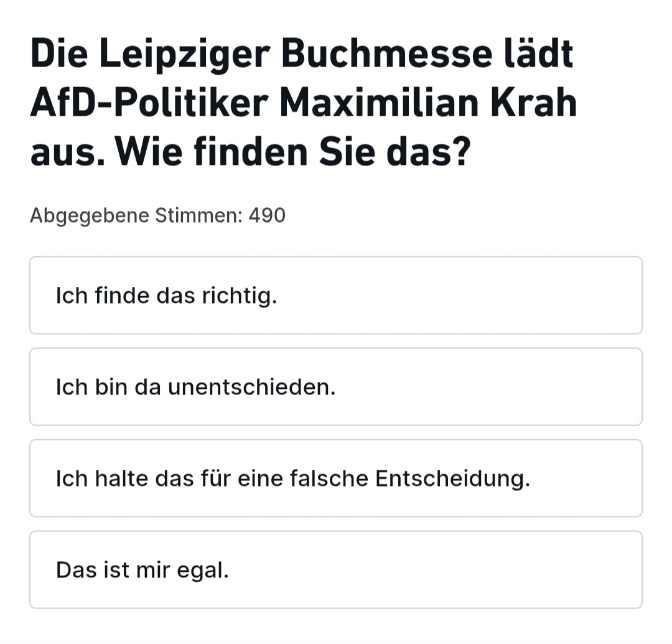Image resolution: width=672 pixels, height=644 pixels.
Task: Click the number 490 in the vote tally
Action: pos(267,216)
